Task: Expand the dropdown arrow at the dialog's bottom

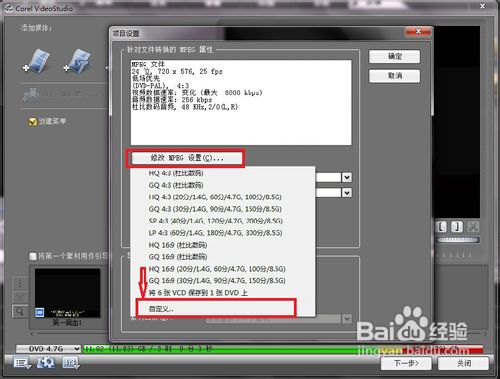Action: coord(347,319)
